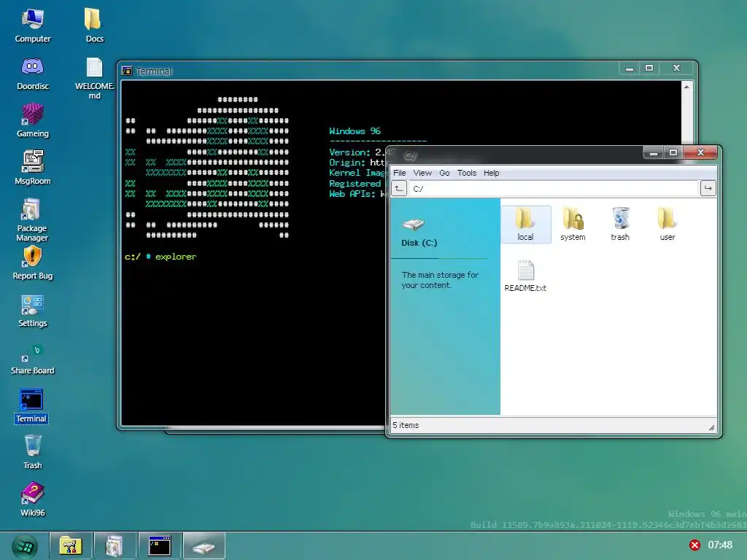The width and height of the screenshot is (747, 560).
Task: Click the Report Bug desktop icon
Action: tap(32, 262)
